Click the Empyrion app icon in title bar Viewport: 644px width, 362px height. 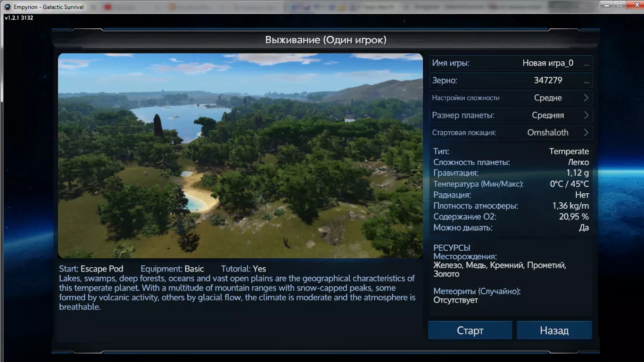pyautogui.click(x=8, y=7)
